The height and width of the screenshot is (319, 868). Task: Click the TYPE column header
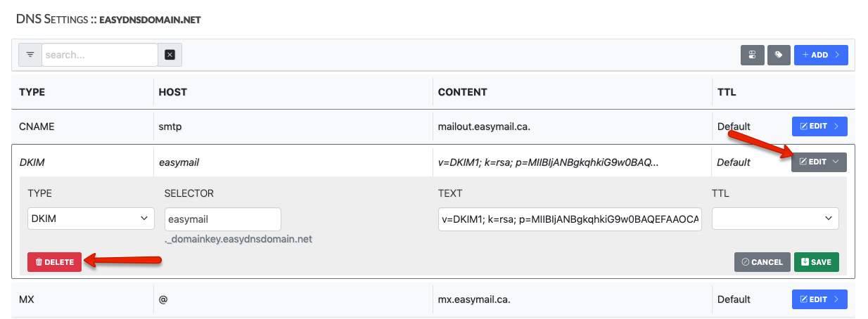[x=32, y=92]
